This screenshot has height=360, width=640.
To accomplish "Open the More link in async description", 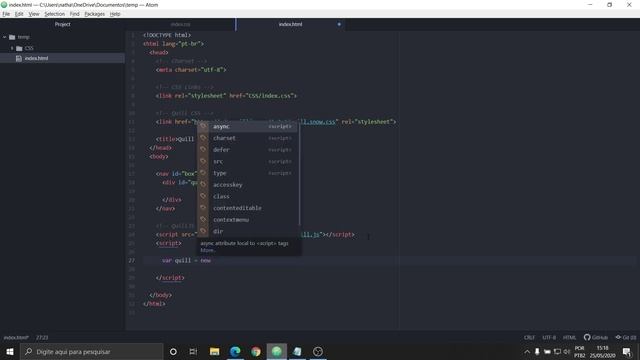I will pos(207,250).
